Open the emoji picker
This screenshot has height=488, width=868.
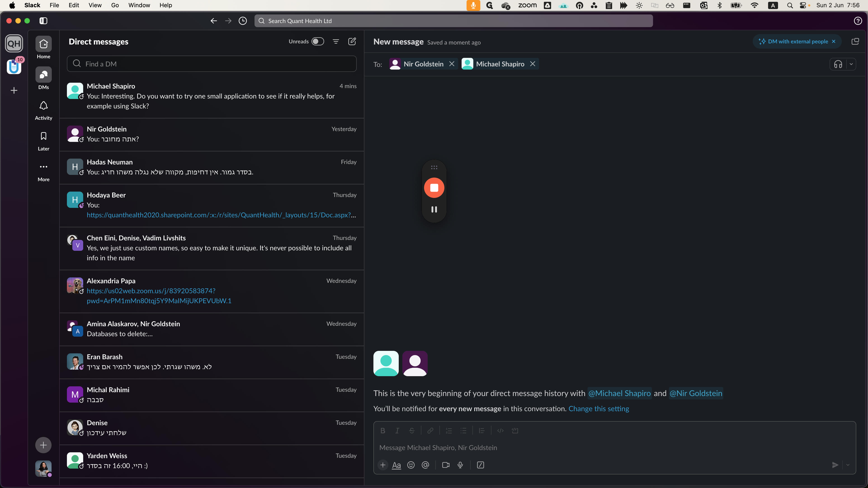tap(411, 465)
